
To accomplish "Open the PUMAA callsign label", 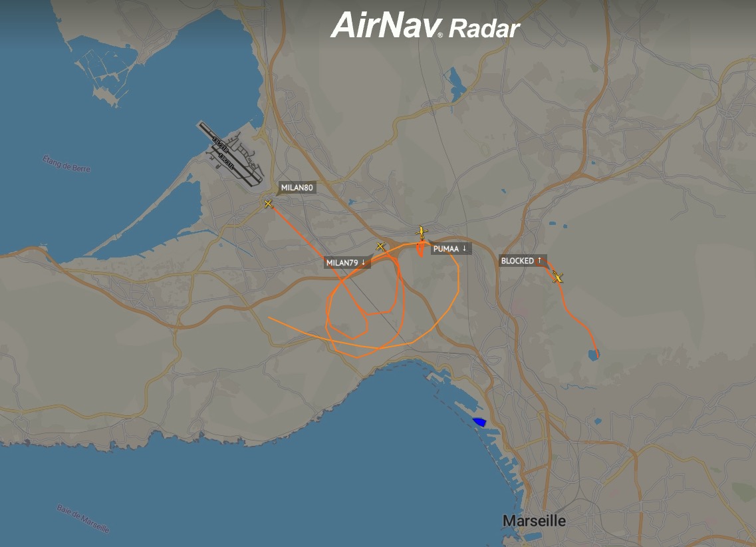I will [450, 249].
